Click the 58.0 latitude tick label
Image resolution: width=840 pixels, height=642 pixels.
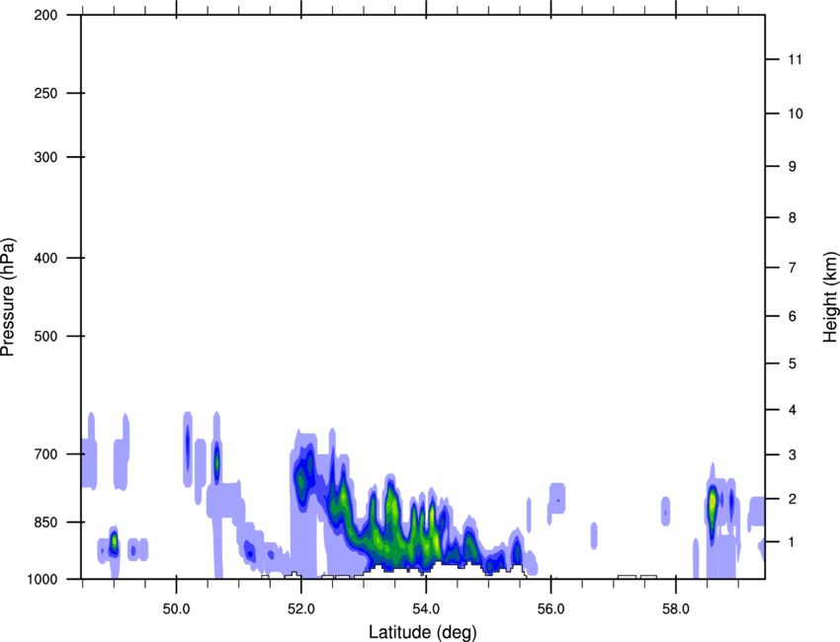coord(676,609)
